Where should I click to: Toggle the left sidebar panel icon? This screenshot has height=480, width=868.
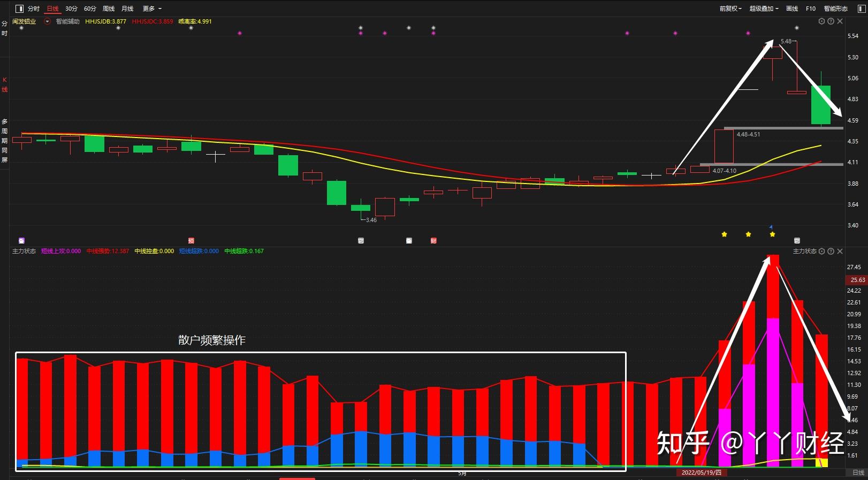(x=20, y=9)
